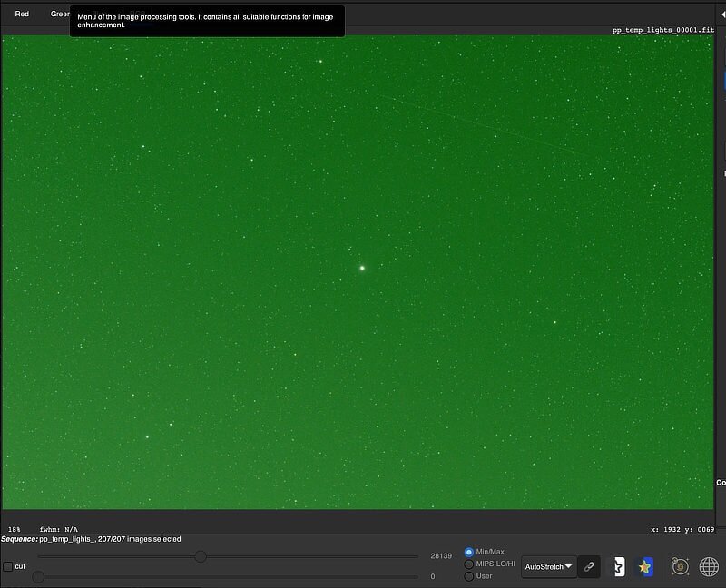Switch to the Red channel tab
Image resolution: width=726 pixels, height=588 pixels.
(x=22, y=14)
